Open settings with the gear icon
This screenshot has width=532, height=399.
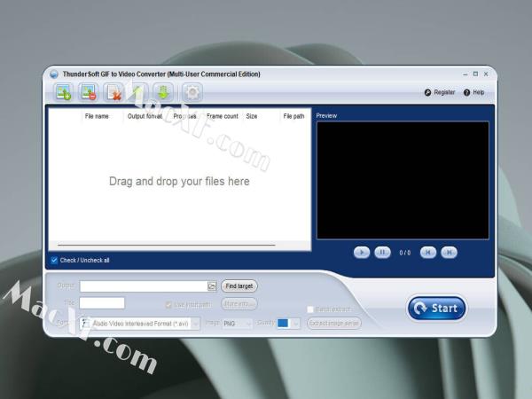192,91
